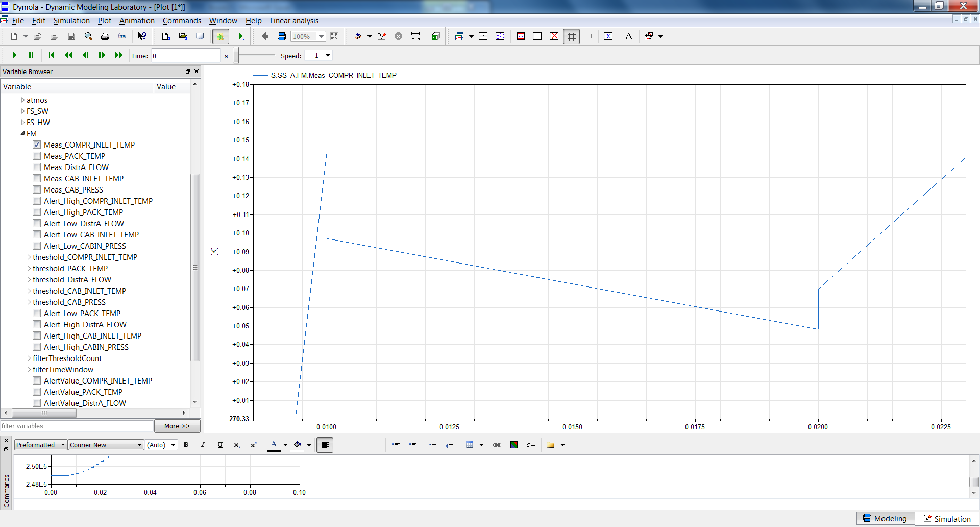The height and width of the screenshot is (527, 980).
Task: Select the text annotation tool in plot toolbar
Action: [628, 36]
